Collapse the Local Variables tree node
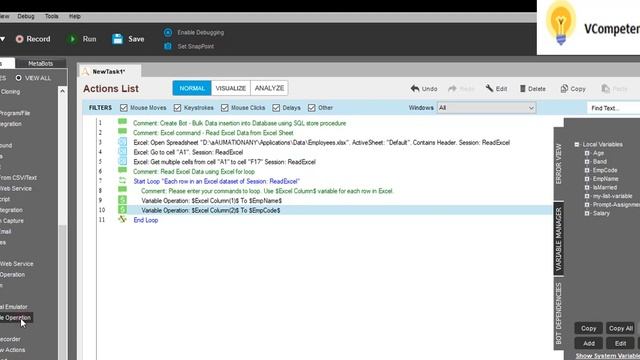The height and width of the screenshot is (360, 640). [x=577, y=144]
